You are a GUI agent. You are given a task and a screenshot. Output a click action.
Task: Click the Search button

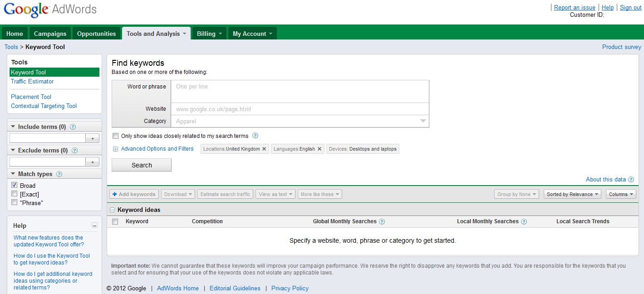(142, 165)
